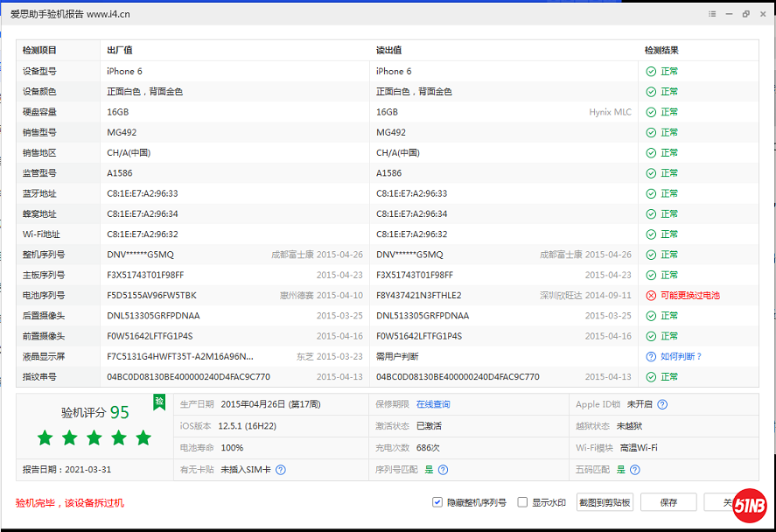Screen dimensions: 776x532
Task: Open 在线查询 warranty link
Action: pos(433,404)
